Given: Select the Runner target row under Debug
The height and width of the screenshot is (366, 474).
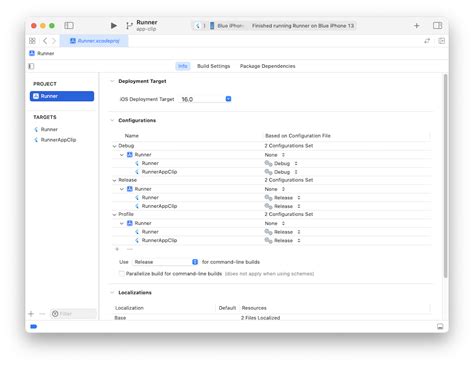Looking at the screenshot, I should click(272, 163).
